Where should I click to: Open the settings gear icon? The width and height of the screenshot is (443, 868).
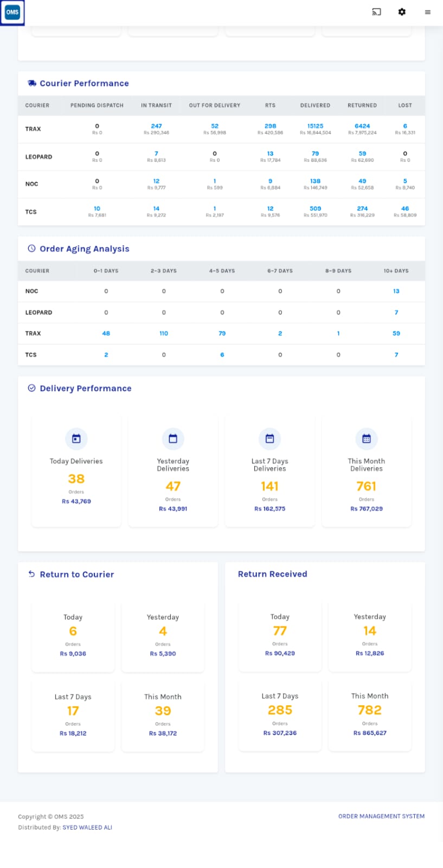point(402,12)
